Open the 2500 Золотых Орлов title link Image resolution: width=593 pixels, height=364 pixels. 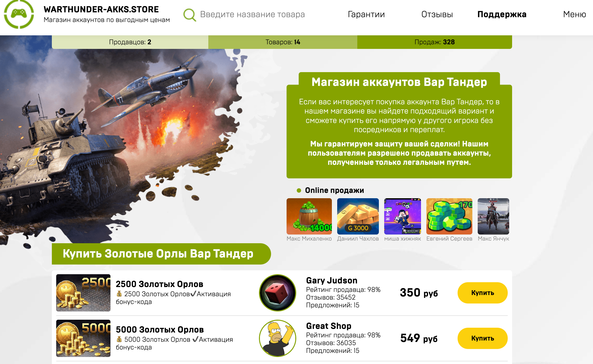pyautogui.click(x=159, y=284)
